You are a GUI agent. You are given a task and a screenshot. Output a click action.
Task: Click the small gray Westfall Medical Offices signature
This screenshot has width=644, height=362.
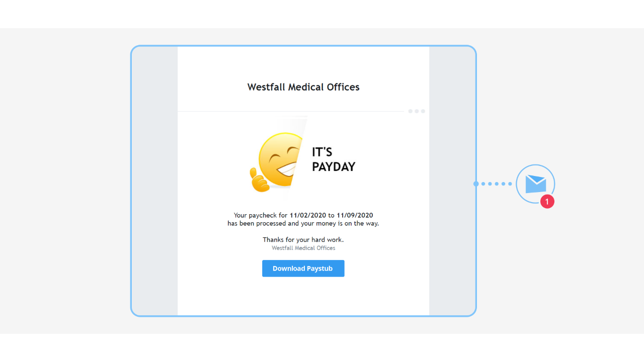pos(303,248)
